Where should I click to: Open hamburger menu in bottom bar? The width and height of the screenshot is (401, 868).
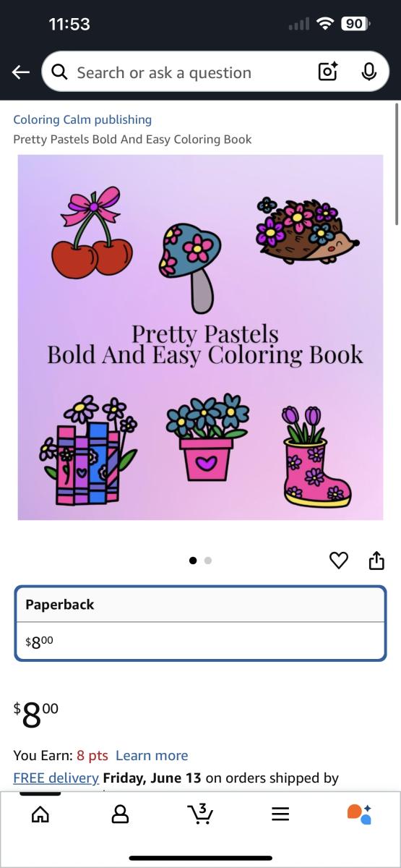pos(280,814)
